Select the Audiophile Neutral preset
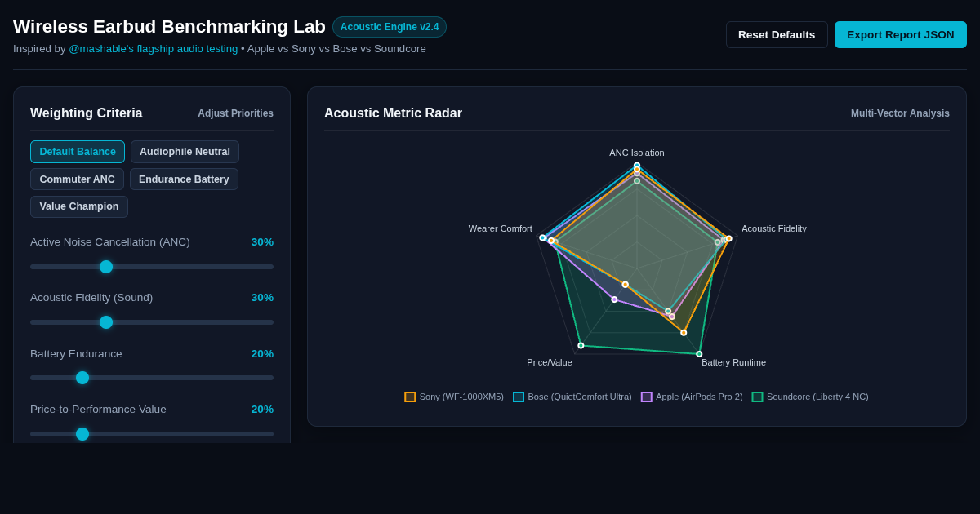980x514 pixels. point(185,152)
